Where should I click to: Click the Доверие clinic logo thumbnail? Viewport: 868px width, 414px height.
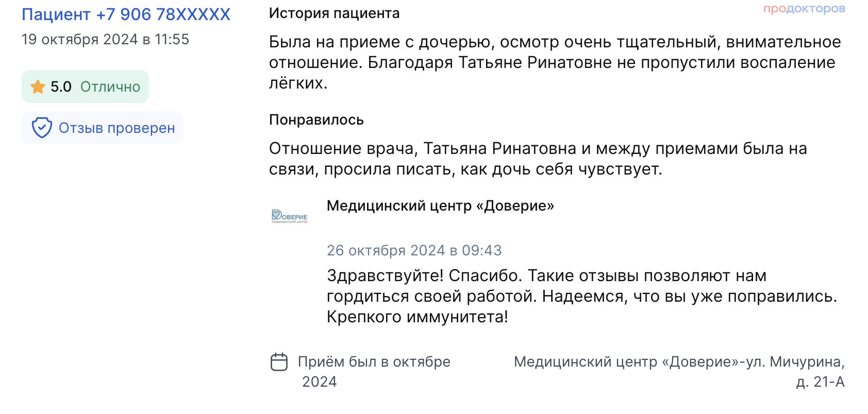290,216
